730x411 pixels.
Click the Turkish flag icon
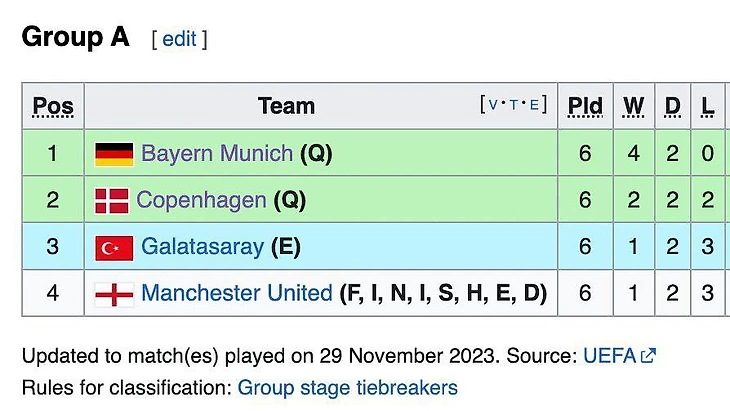[x=114, y=247]
